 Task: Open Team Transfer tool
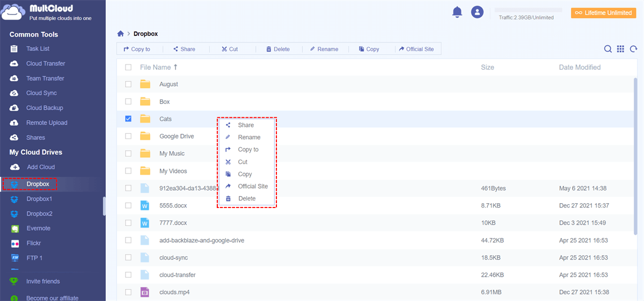pyautogui.click(x=45, y=78)
